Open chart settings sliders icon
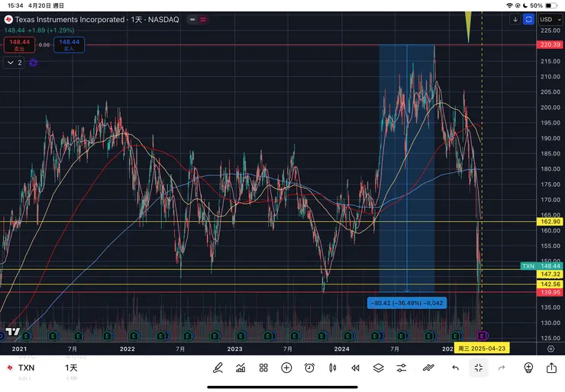Image resolution: width=565 pixels, height=392 pixels. 402,368
